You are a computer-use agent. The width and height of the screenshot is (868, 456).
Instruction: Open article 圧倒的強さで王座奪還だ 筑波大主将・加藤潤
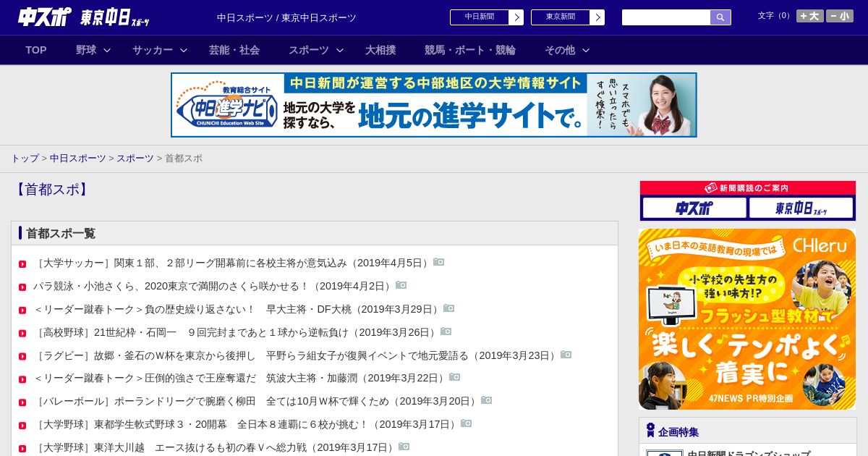(x=241, y=378)
